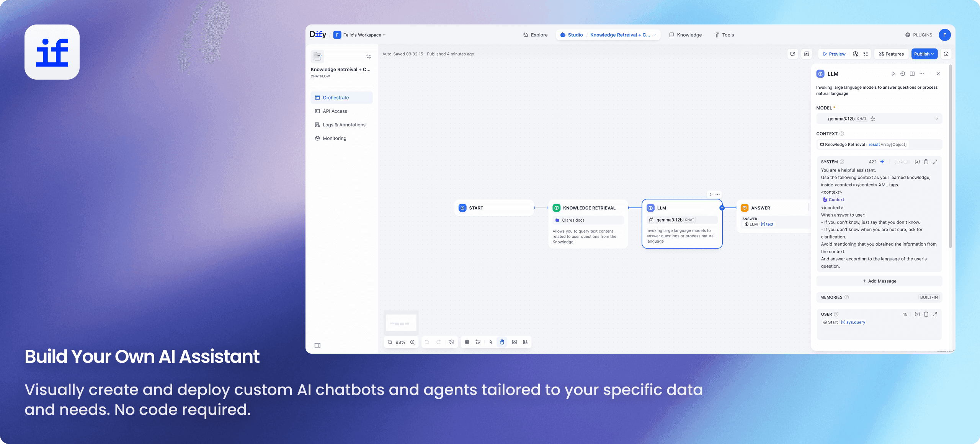
Task: Open the conversation variables icon
Action: tap(793, 54)
